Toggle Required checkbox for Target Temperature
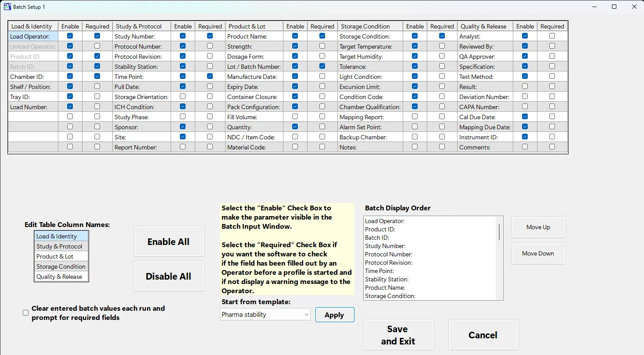The width and height of the screenshot is (644, 355). (442, 46)
